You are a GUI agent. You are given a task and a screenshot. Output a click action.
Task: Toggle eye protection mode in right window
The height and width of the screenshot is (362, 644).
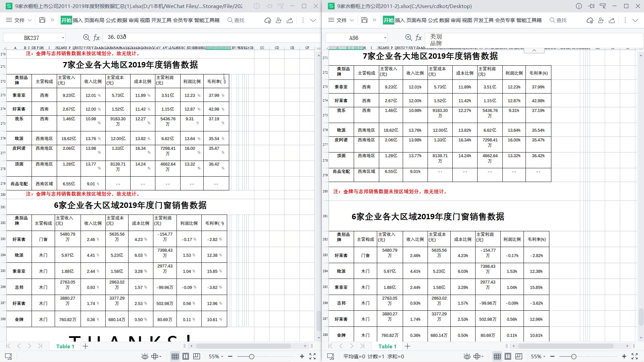click(x=467, y=356)
